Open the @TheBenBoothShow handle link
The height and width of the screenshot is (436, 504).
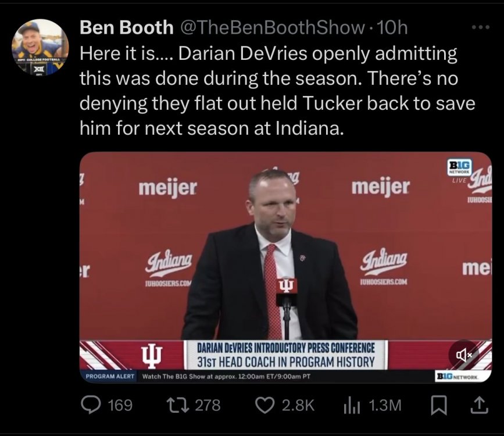[271, 27]
